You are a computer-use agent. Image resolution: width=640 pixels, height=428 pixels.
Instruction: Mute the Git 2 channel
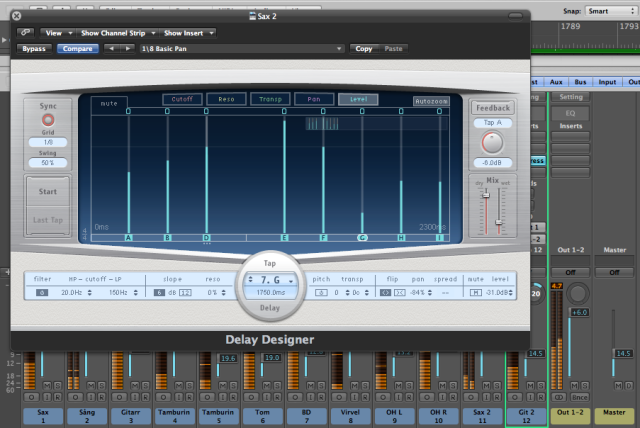tap(530, 386)
